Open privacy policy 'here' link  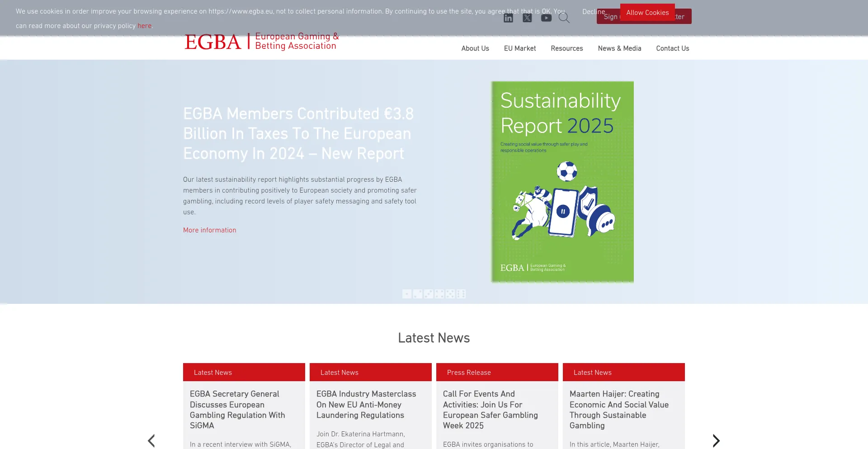pos(145,26)
